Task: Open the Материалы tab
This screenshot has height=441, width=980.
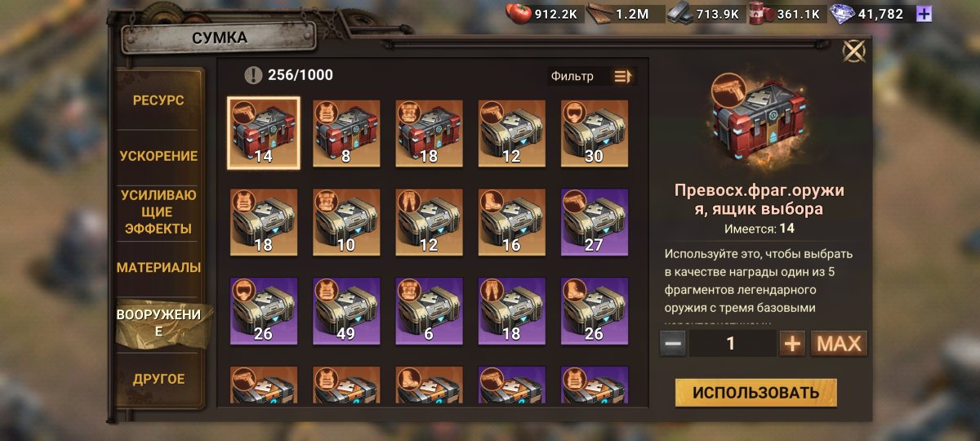Action: click(158, 267)
